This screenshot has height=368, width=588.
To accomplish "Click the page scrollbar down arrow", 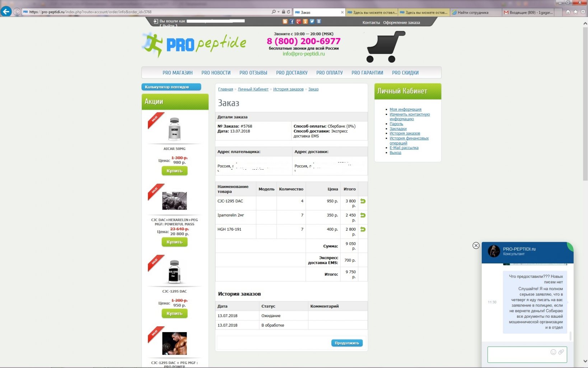I will pos(585,361).
